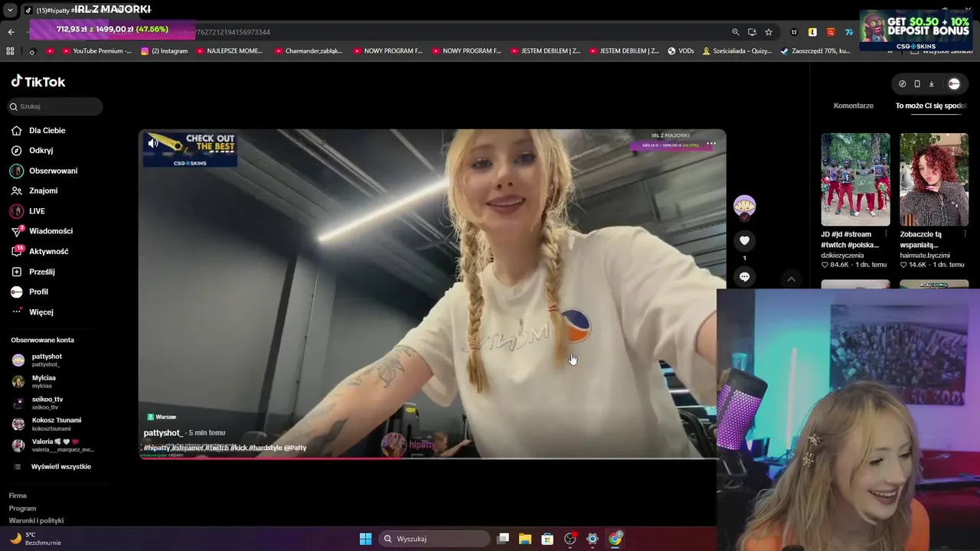The image size is (980, 551).
Task: Open Charmander,zabłąk... bookmark
Action: coord(309,51)
